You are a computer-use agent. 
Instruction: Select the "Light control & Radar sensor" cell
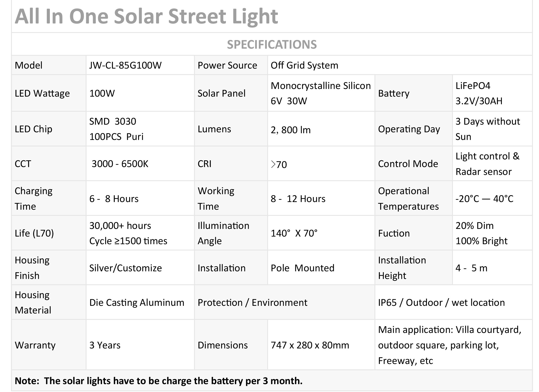click(x=487, y=164)
